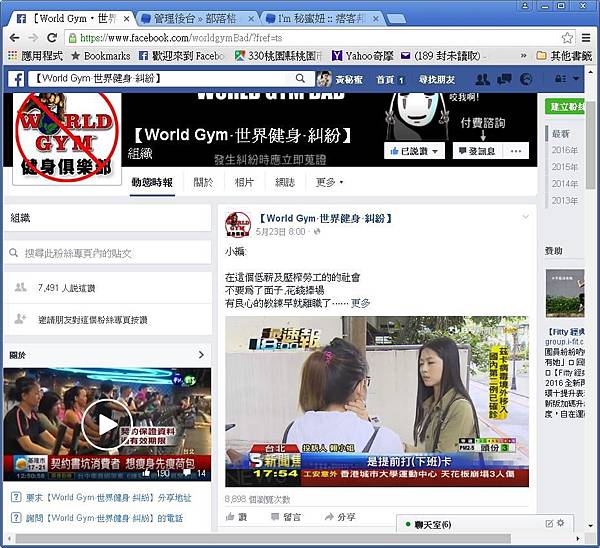Switch to the 關於 tab
This screenshot has height=548, width=600.
click(203, 183)
